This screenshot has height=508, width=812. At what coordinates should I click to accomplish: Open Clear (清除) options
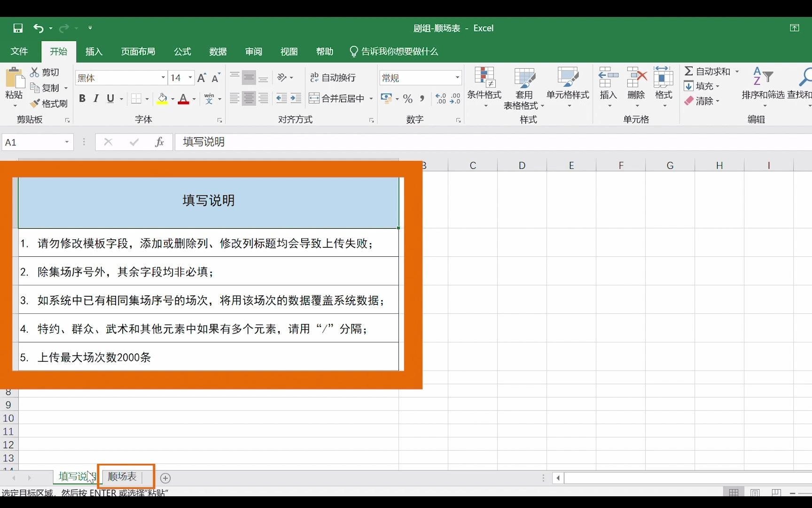(x=701, y=101)
